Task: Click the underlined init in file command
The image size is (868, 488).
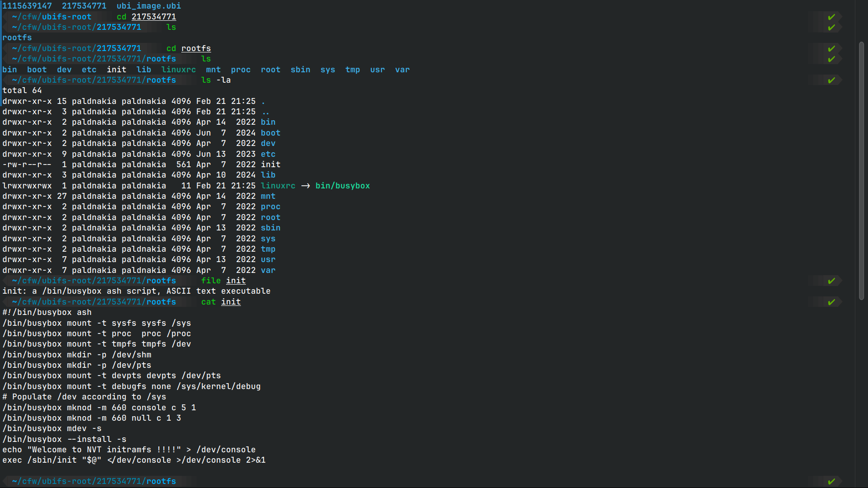Action: click(236, 281)
